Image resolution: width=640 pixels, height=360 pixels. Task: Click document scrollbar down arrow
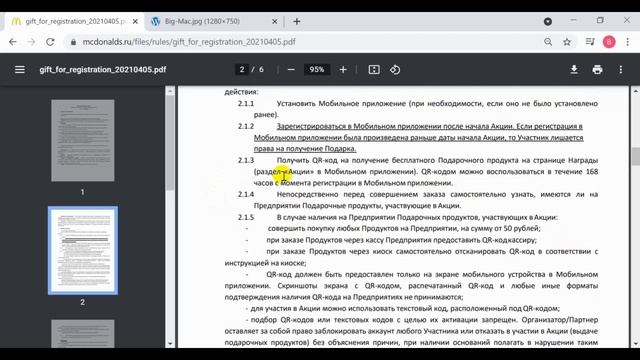(x=635, y=344)
